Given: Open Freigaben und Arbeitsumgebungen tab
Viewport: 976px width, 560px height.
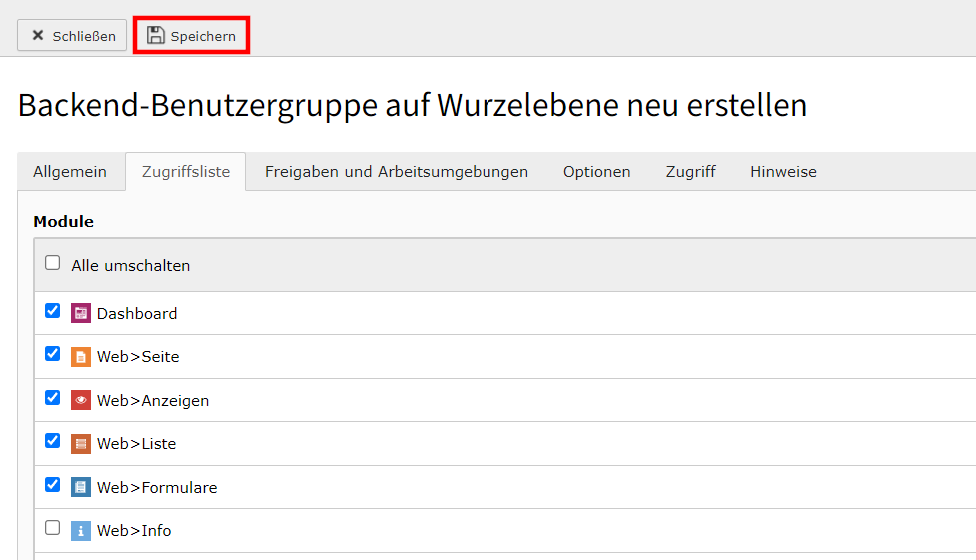Looking at the screenshot, I should (x=397, y=171).
